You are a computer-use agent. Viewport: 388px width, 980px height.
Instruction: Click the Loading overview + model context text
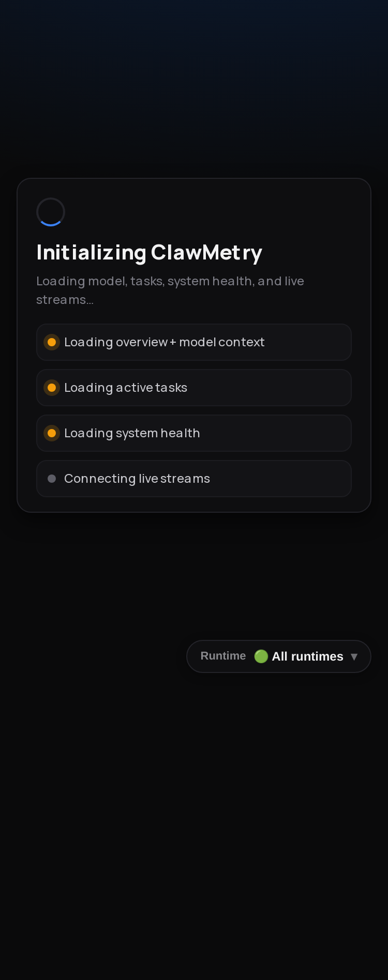point(165,342)
